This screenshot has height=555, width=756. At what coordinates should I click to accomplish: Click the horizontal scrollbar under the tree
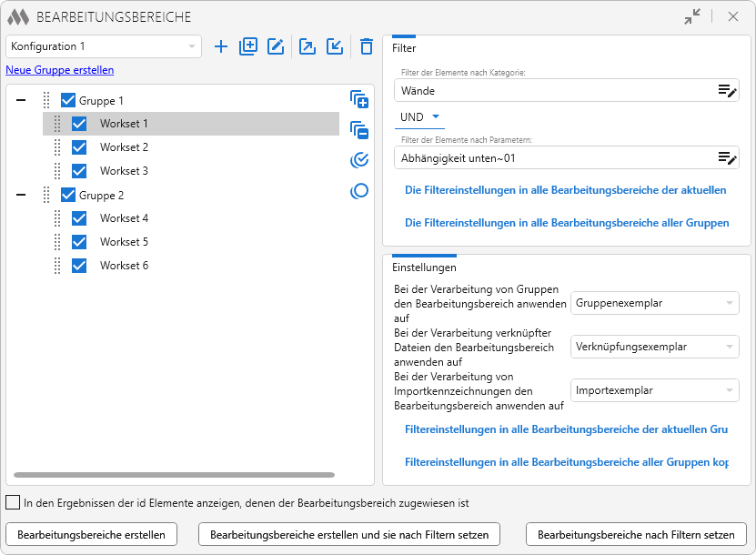174,474
